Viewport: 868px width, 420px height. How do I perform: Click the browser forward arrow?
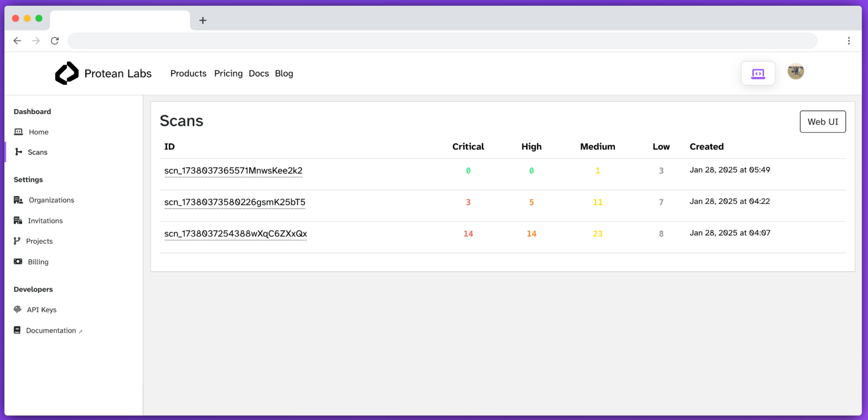point(36,41)
